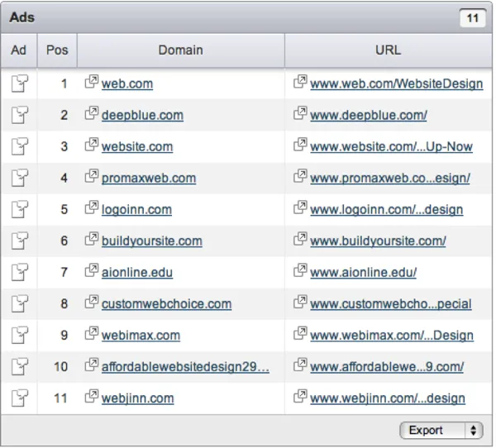
Task: Click external link icon beside deepblue.com domain
Action: coord(92,114)
